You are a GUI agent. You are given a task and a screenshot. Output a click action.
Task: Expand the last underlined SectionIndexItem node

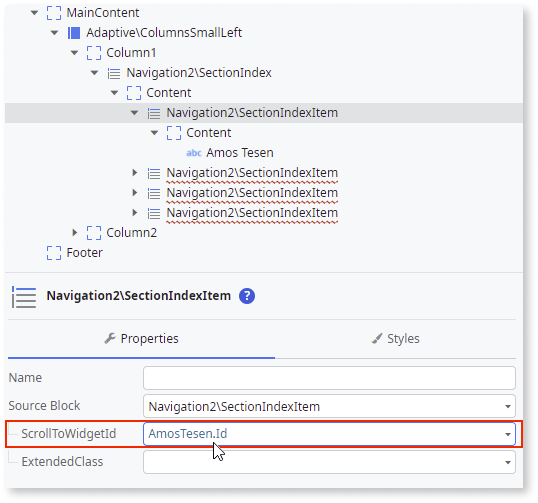(x=134, y=213)
